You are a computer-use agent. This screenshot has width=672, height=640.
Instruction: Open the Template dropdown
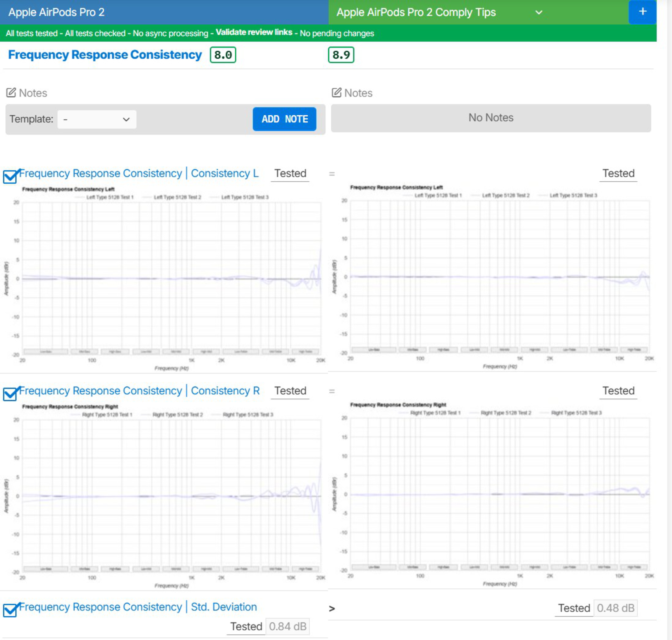(x=97, y=119)
